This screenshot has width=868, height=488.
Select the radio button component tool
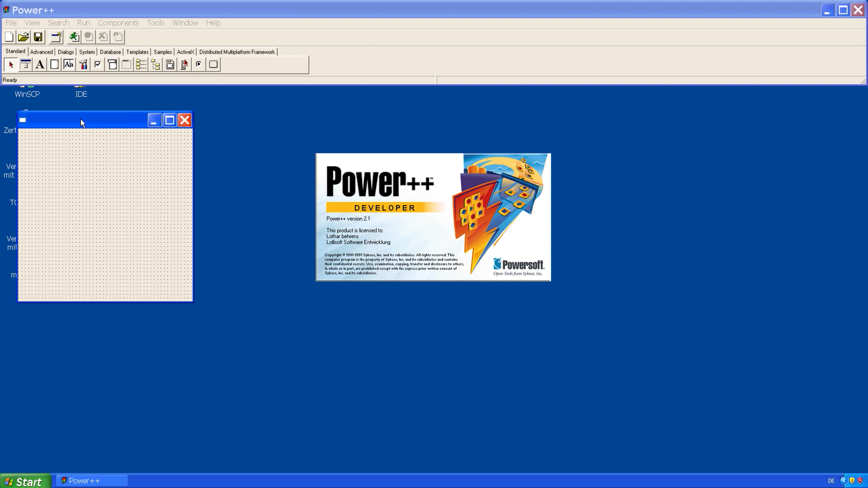pos(198,65)
